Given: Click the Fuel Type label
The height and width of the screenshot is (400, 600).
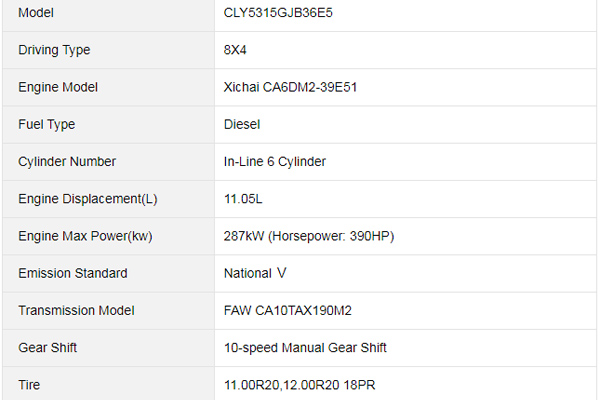Looking at the screenshot, I should 47,124.
